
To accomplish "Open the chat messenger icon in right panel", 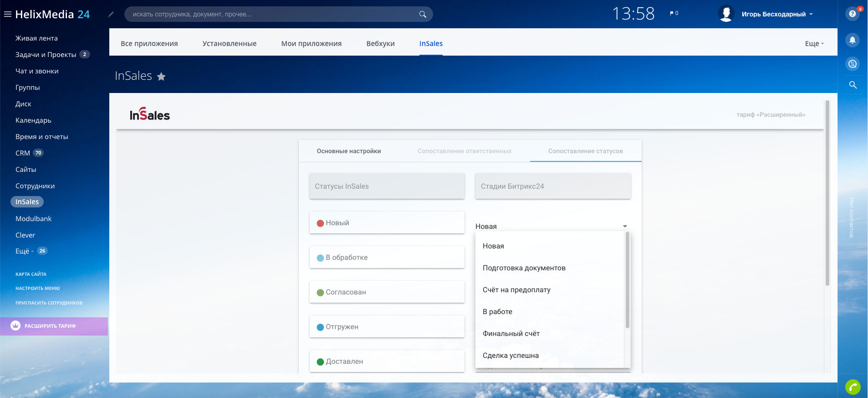I will pyautogui.click(x=853, y=64).
